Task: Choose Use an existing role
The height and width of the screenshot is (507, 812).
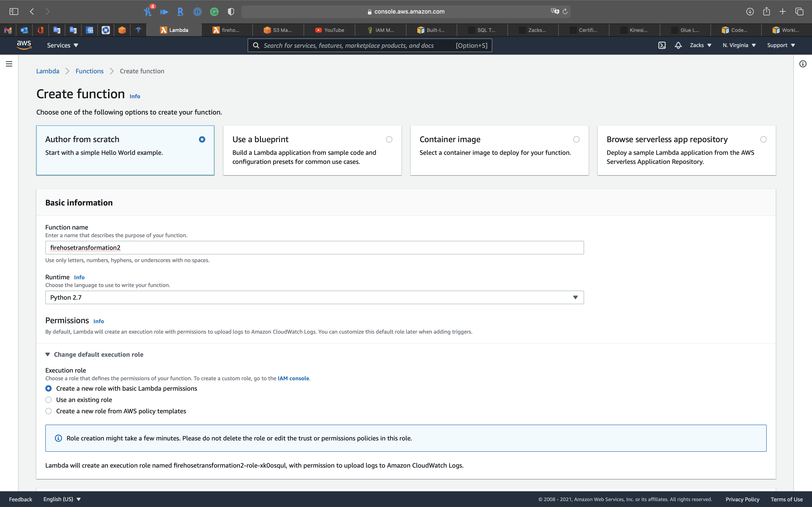Action: [49, 400]
